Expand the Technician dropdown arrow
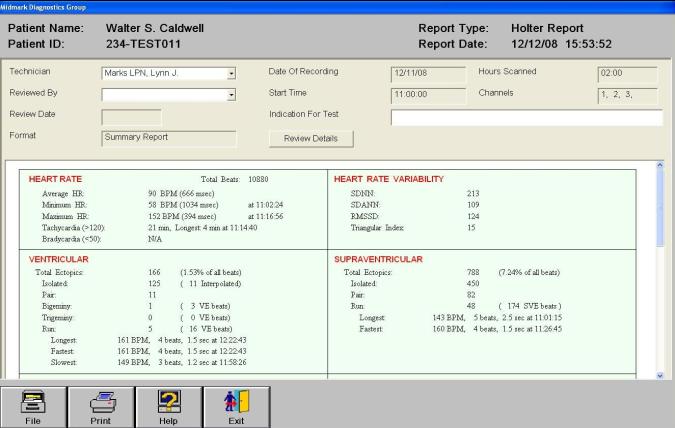 click(x=231, y=74)
